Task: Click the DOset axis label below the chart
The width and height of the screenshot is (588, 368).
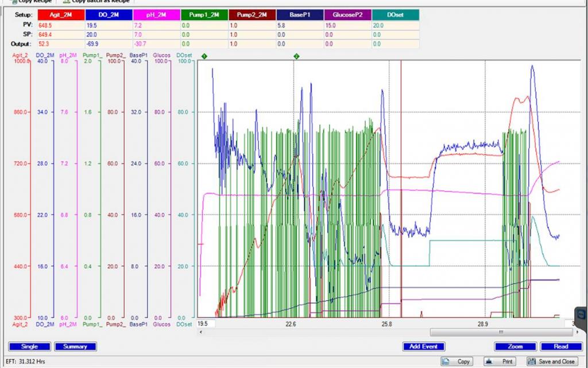Action: [x=184, y=324]
